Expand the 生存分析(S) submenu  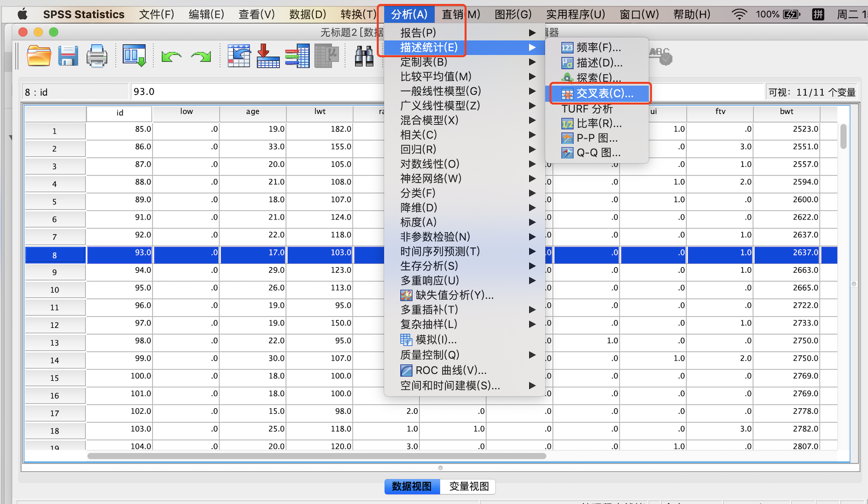pos(465,266)
